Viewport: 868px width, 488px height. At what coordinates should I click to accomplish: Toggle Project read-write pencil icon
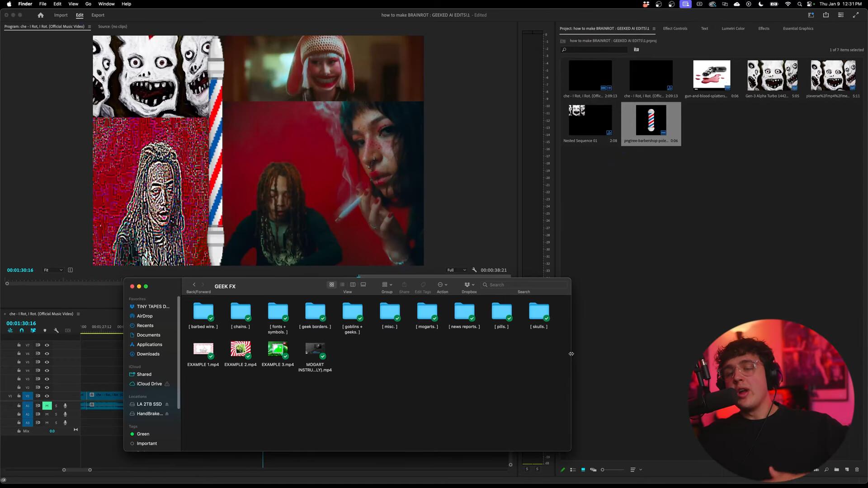pyautogui.click(x=563, y=469)
